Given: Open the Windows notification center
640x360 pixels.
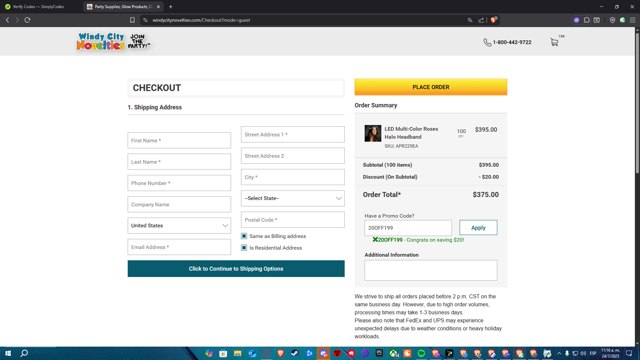Looking at the screenshot, I should click(x=629, y=353).
